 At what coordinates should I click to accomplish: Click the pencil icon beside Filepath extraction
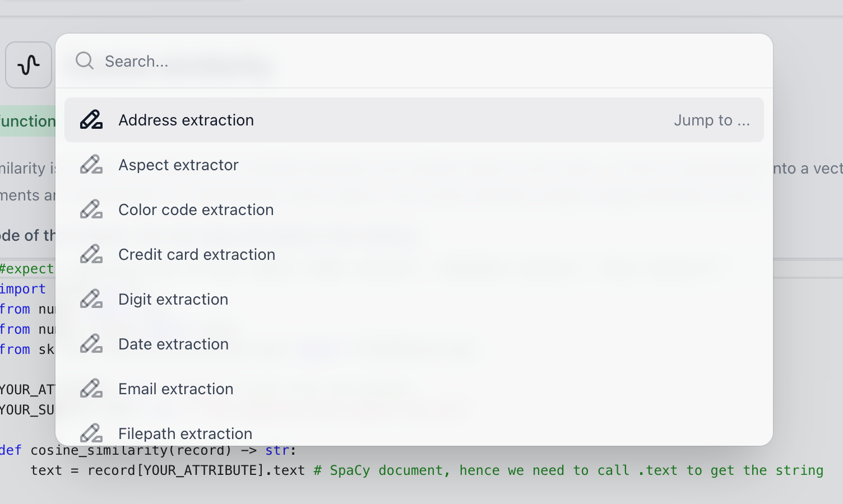click(91, 432)
